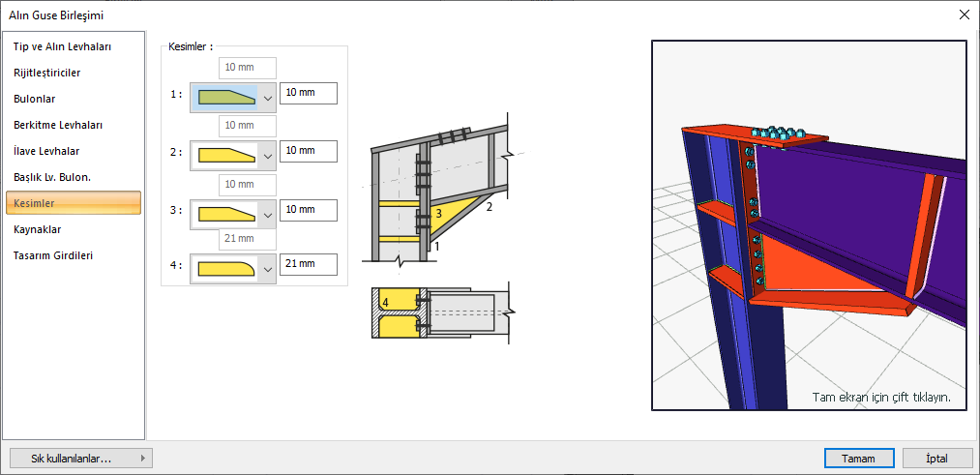The height and width of the screenshot is (475, 980).
Task: Select the green chamfer shape icon in row 1
Action: pyautogui.click(x=226, y=98)
